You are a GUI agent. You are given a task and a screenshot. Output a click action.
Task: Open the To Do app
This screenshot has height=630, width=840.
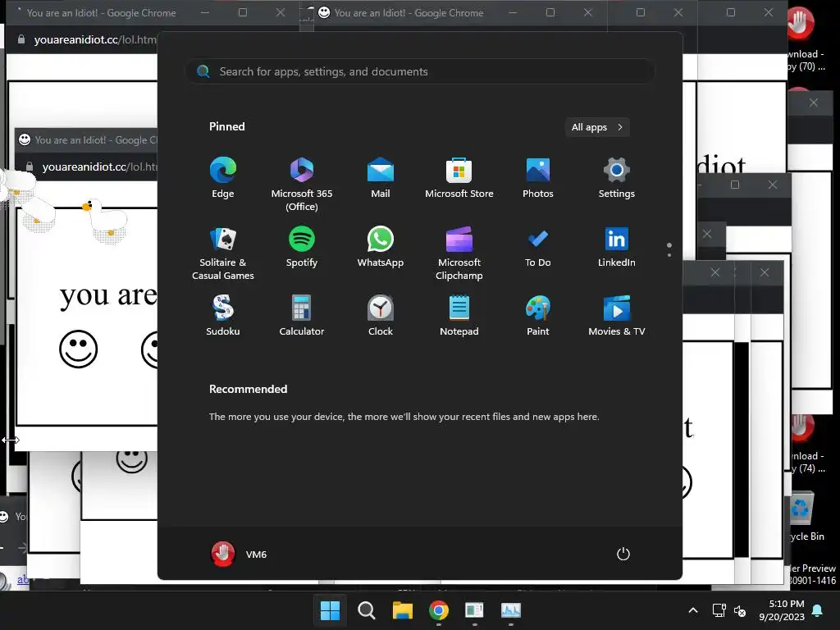[x=538, y=247]
